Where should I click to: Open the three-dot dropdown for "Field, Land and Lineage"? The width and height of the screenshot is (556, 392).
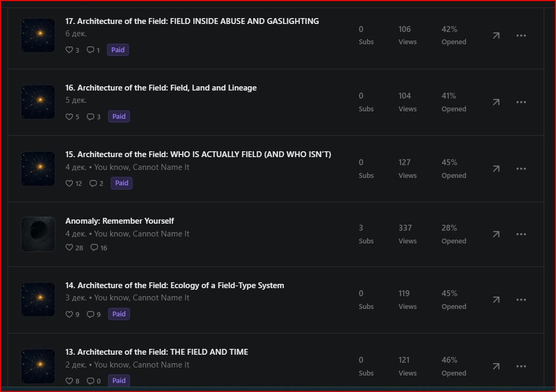(521, 102)
